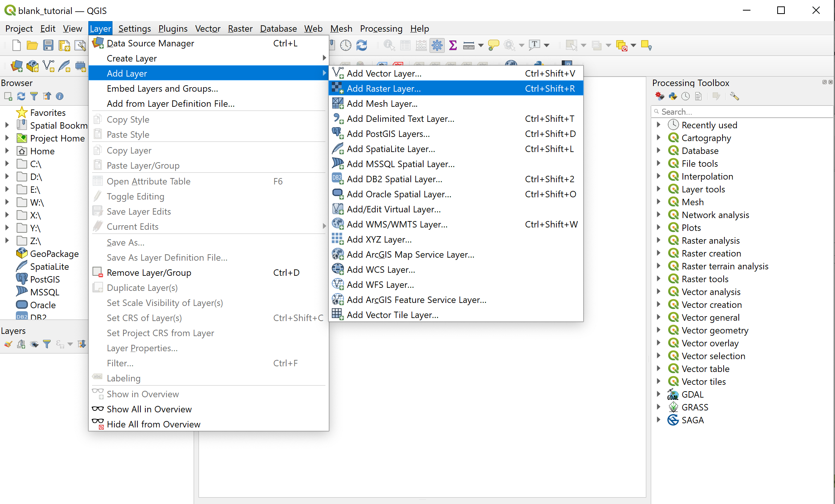The height and width of the screenshot is (504, 835).
Task: Click the Temporal Controller clock icon
Action: (346, 46)
